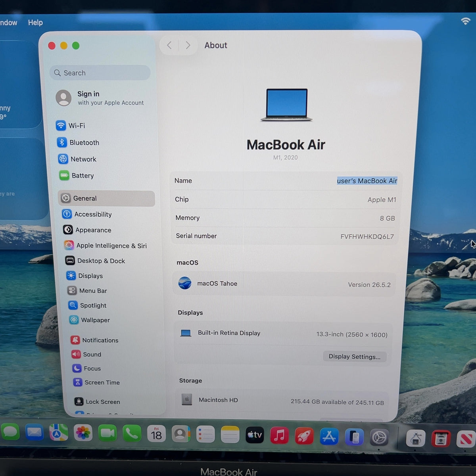Launch Apple TV from the Dock
Image resolution: width=476 pixels, height=476 pixels.
point(255,436)
